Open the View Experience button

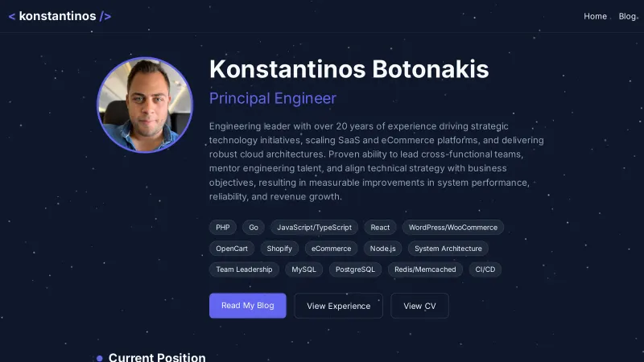click(338, 306)
